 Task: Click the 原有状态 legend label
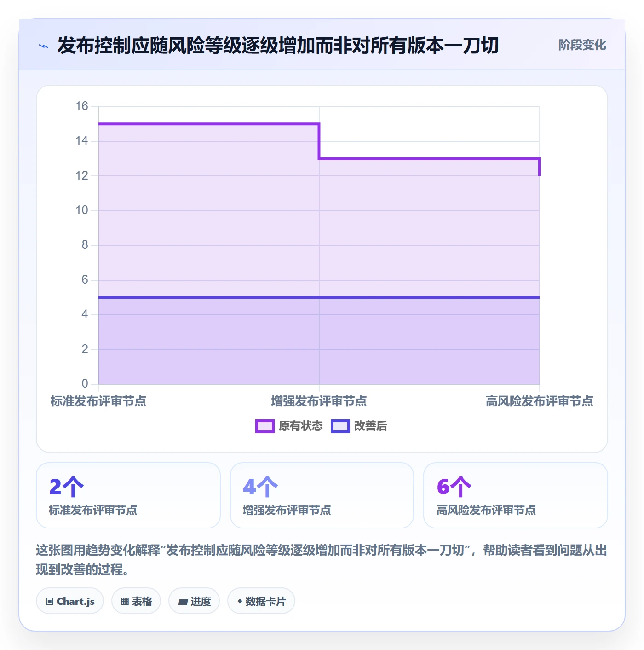(x=301, y=426)
